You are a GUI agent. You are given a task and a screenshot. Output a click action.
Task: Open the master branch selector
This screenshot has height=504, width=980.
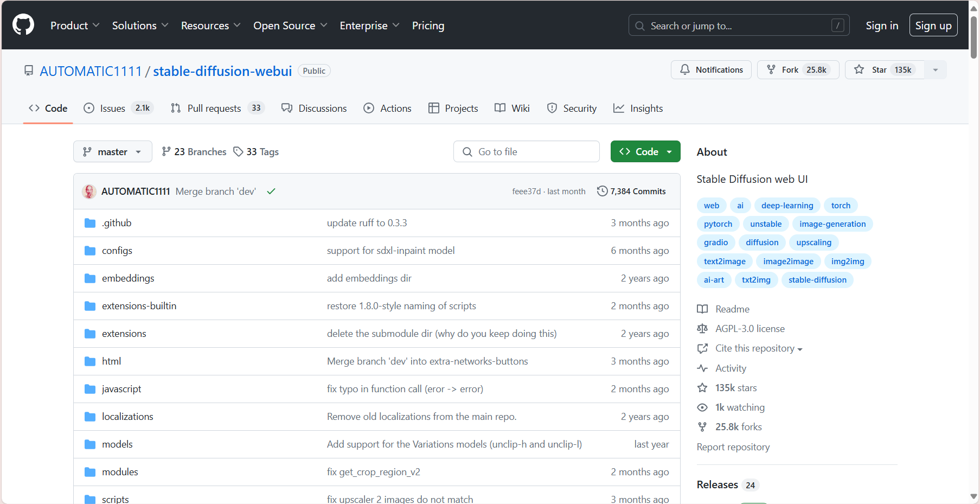pyautogui.click(x=113, y=152)
